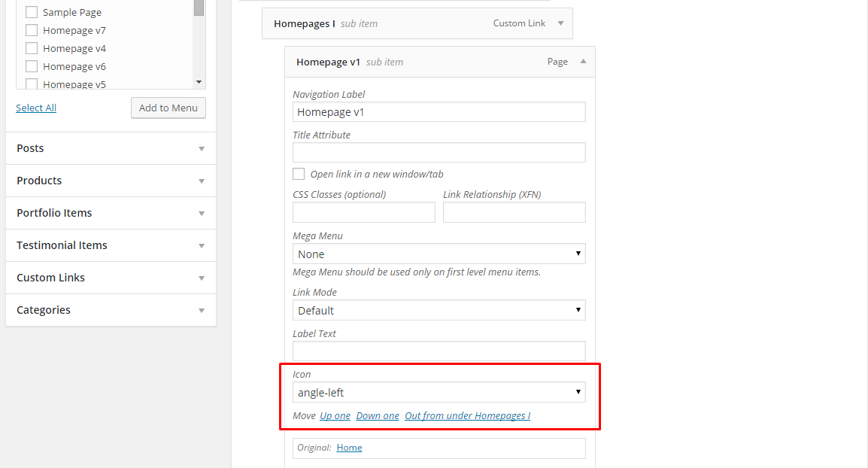Viewport: 868px width, 468px height.
Task: Click Out from under Homepages I link
Action: pyautogui.click(x=467, y=415)
